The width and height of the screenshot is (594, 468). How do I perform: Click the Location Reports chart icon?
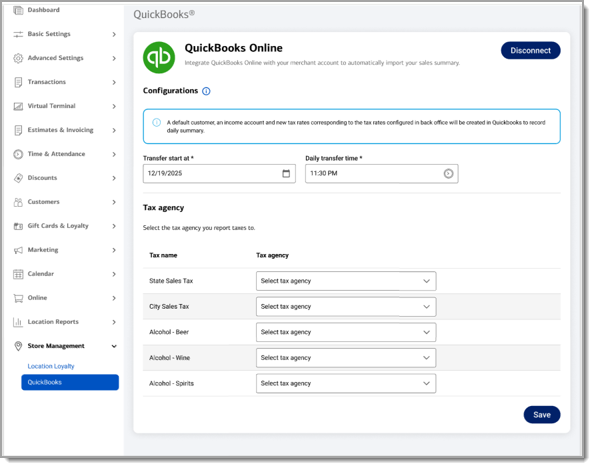point(18,322)
